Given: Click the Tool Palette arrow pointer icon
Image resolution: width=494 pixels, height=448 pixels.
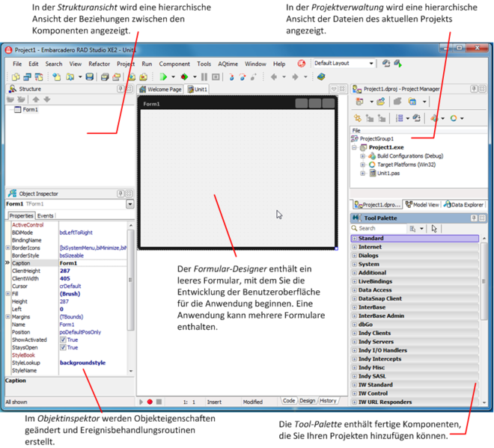Looking at the screenshot, I should pos(434,229).
